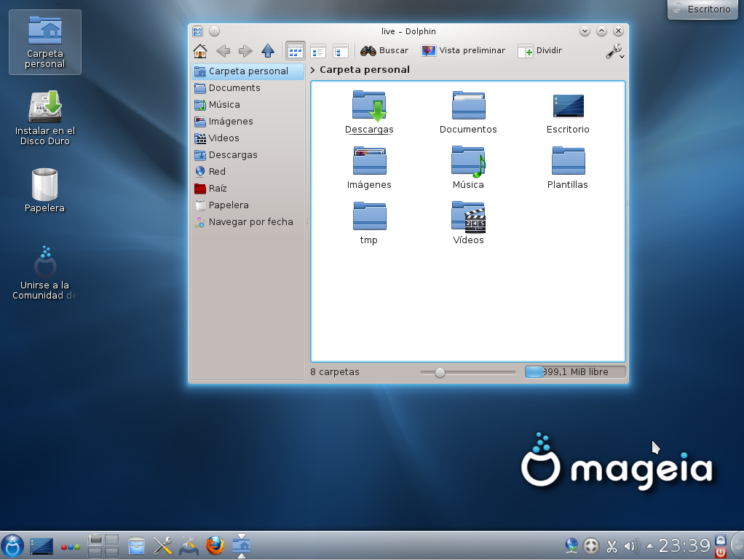Open Buscar search tool
Image resolution: width=744 pixels, height=560 pixels.
384,50
